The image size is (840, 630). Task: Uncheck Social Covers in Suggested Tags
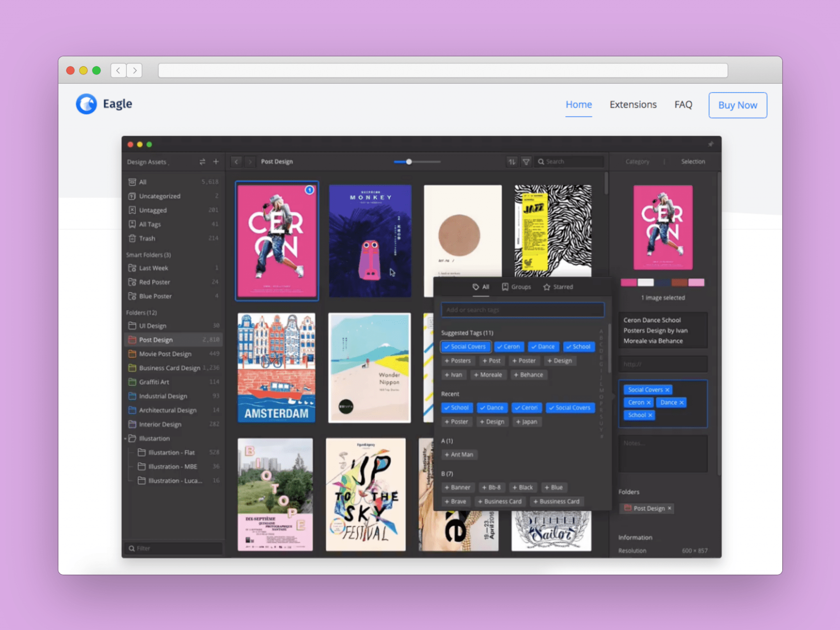pyautogui.click(x=466, y=347)
